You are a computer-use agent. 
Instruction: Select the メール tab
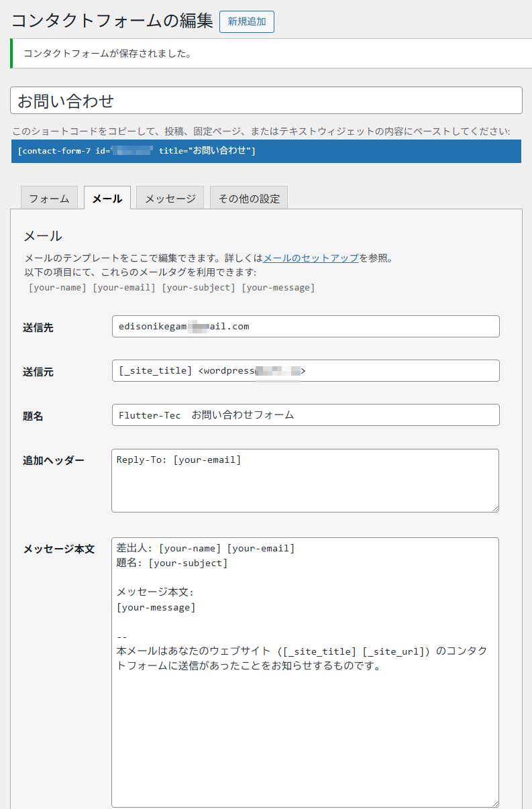point(107,199)
